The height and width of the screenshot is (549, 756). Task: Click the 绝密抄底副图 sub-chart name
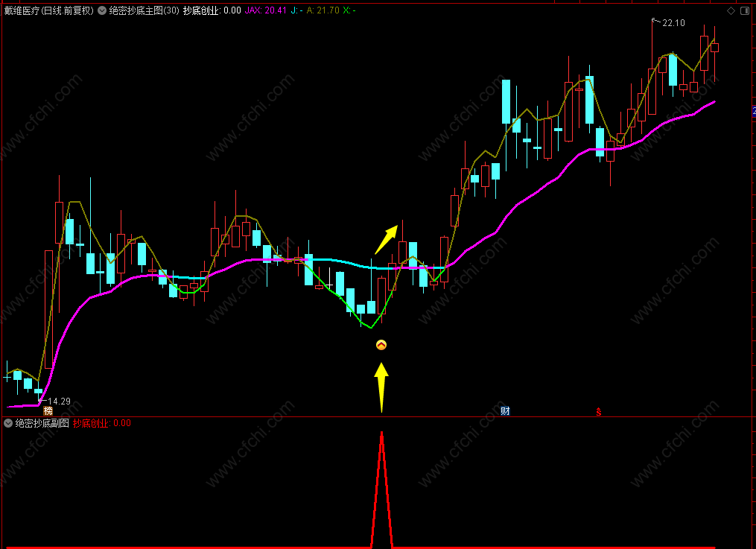pos(42,423)
